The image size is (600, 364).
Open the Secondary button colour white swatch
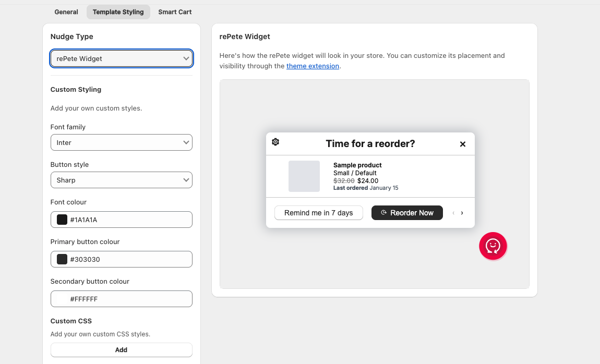[x=62, y=299]
